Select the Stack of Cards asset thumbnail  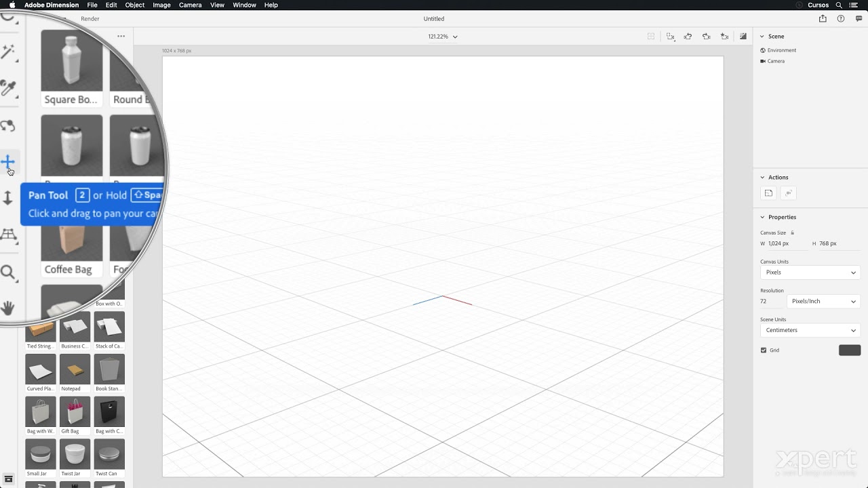[109, 327]
